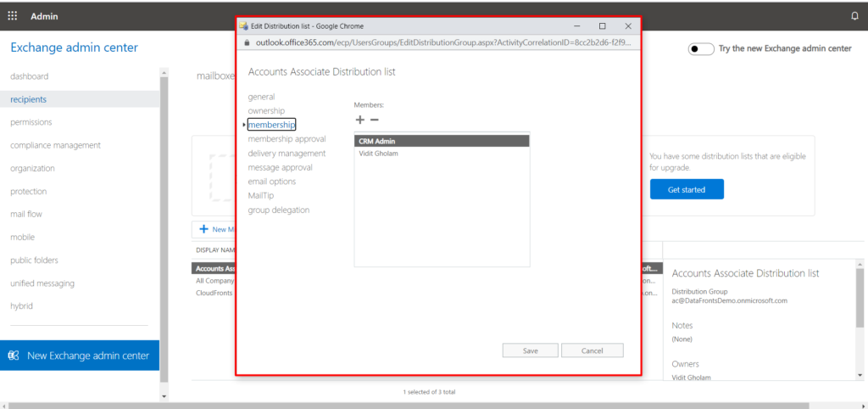Click details pane vertical scrollbar down arrow
Viewport: 868px width, 409px height.
pyautogui.click(x=860, y=375)
